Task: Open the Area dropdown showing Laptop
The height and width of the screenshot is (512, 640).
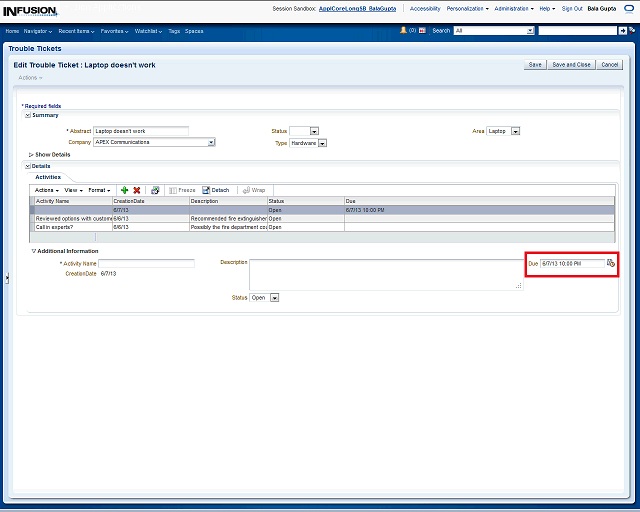Action: [x=515, y=131]
